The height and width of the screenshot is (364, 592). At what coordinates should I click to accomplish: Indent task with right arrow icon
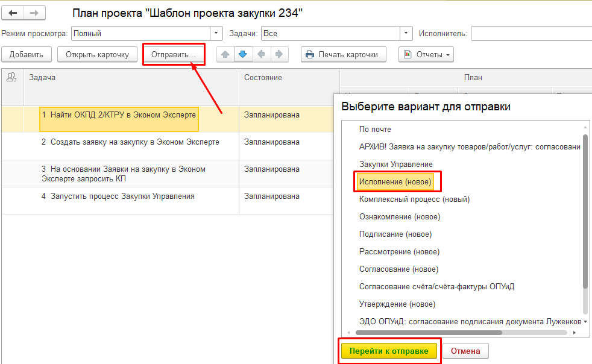(279, 54)
